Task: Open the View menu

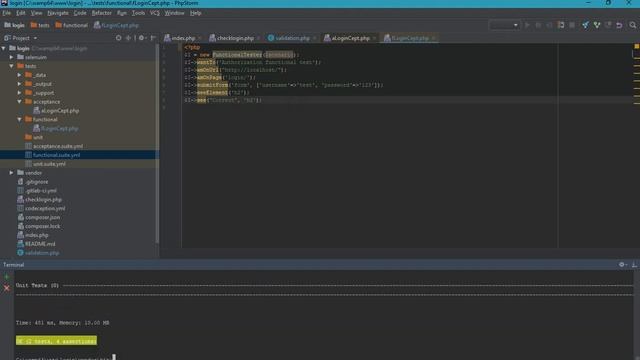Action: click(x=36, y=13)
